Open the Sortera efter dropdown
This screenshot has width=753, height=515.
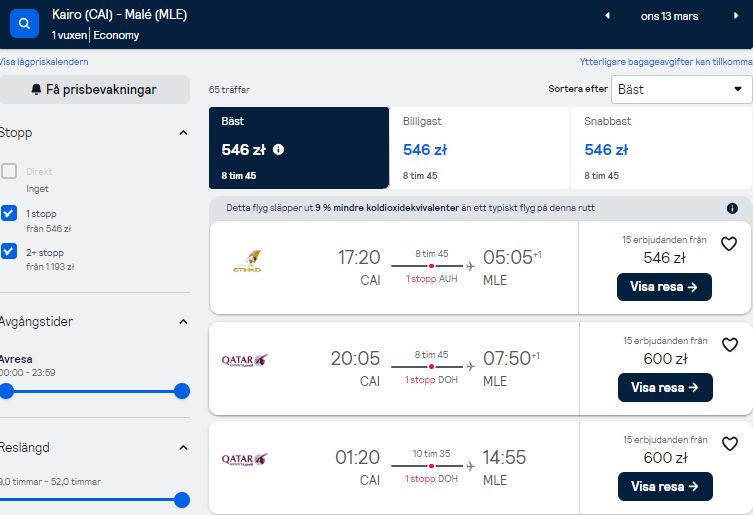click(681, 89)
